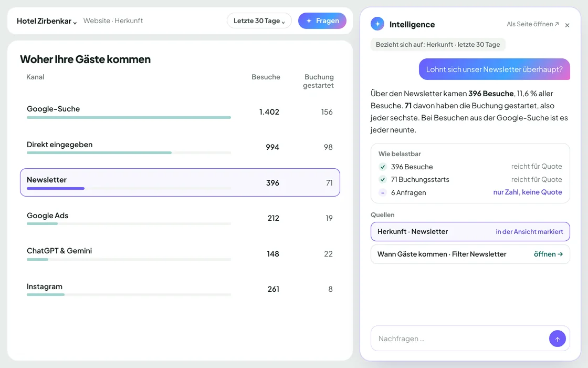
Task: Click the ChatGPT & Gemini bookings value 22
Action: point(328,254)
